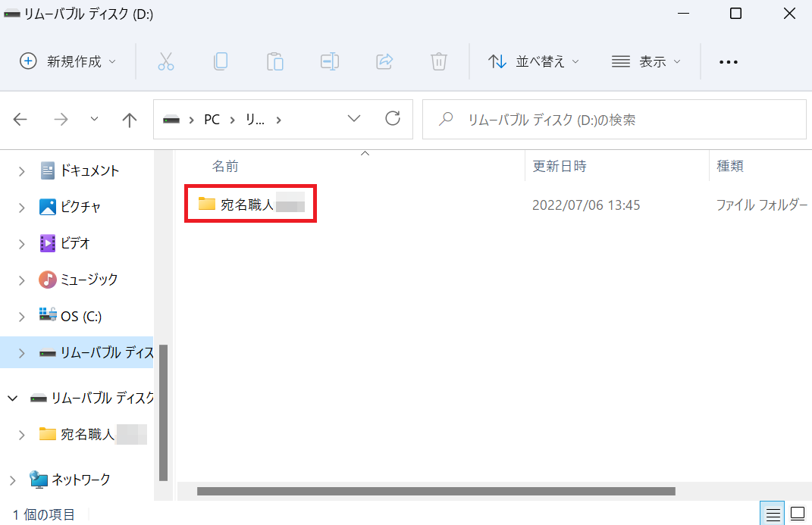Sort by the 名前 column header

coord(225,166)
